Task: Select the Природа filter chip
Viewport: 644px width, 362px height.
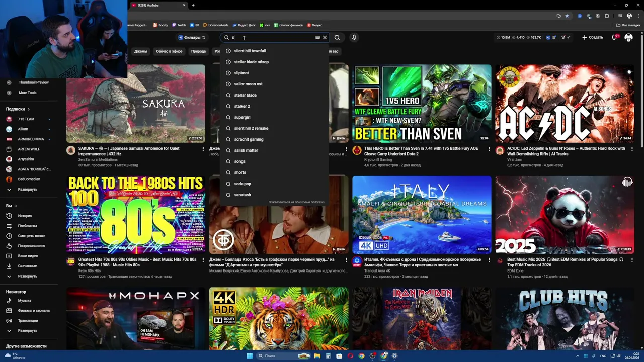Action: [198, 51]
